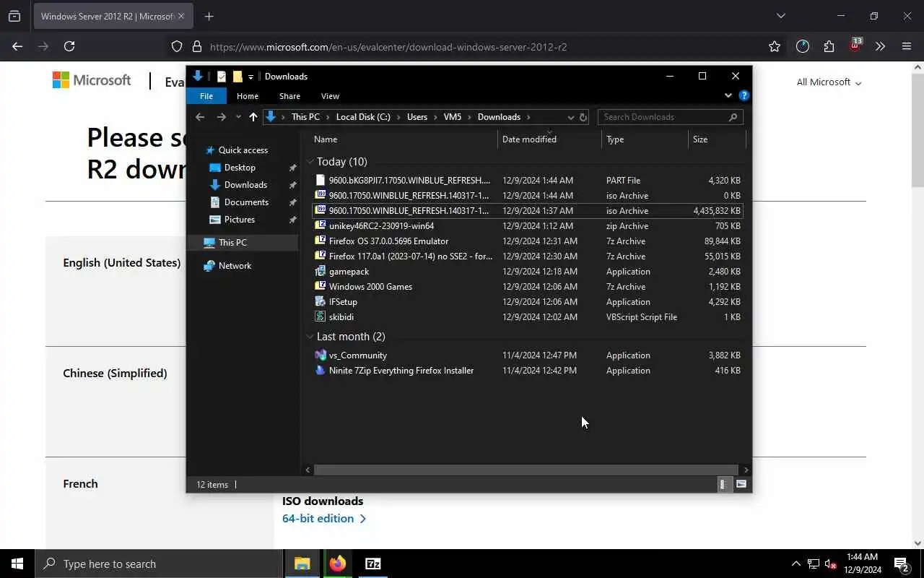Open the View ribbon tab
The width and height of the screenshot is (924, 578).
(330, 96)
